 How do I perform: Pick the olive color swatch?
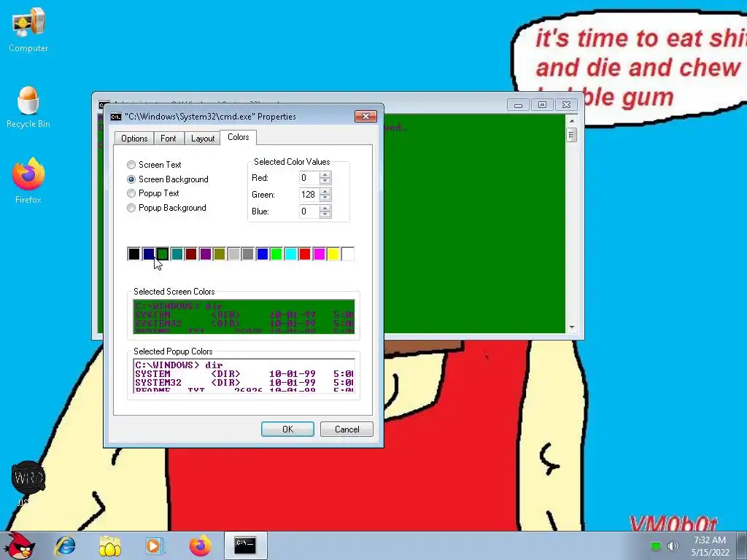pyautogui.click(x=220, y=254)
